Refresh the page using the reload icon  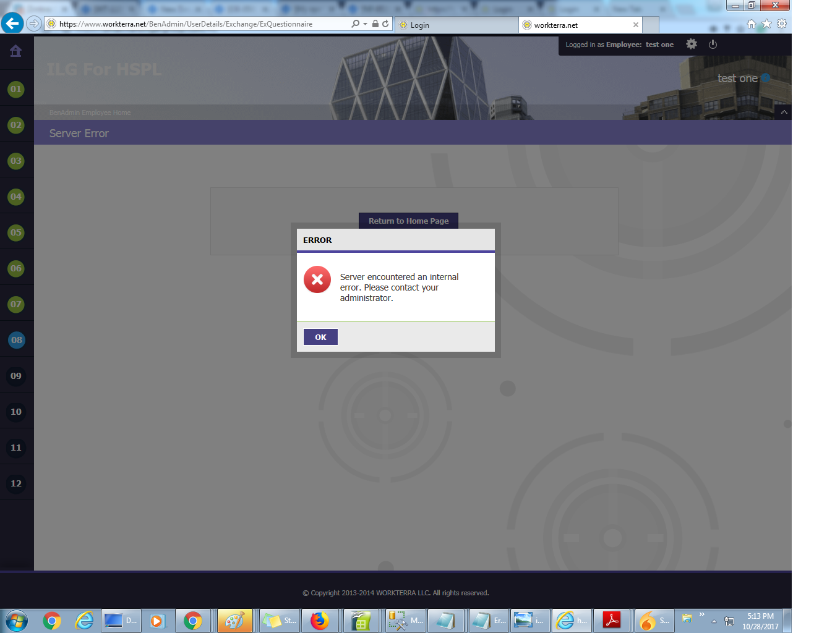pos(385,23)
